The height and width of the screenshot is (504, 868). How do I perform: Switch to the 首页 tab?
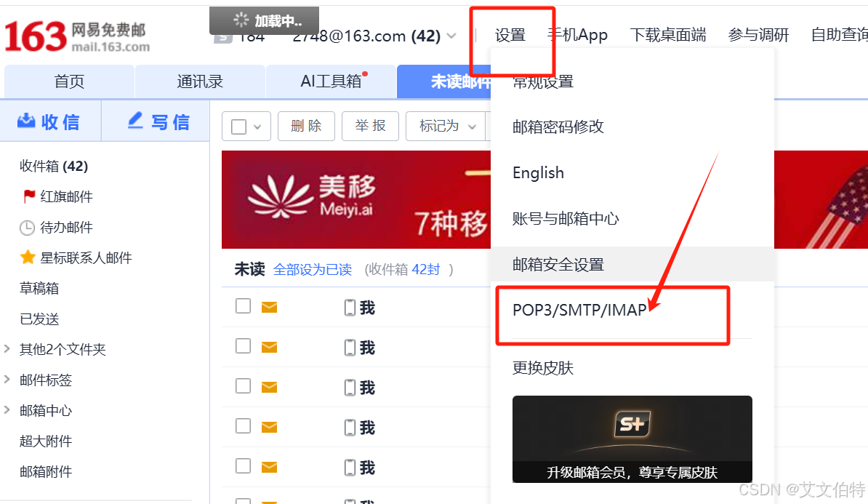pos(69,81)
